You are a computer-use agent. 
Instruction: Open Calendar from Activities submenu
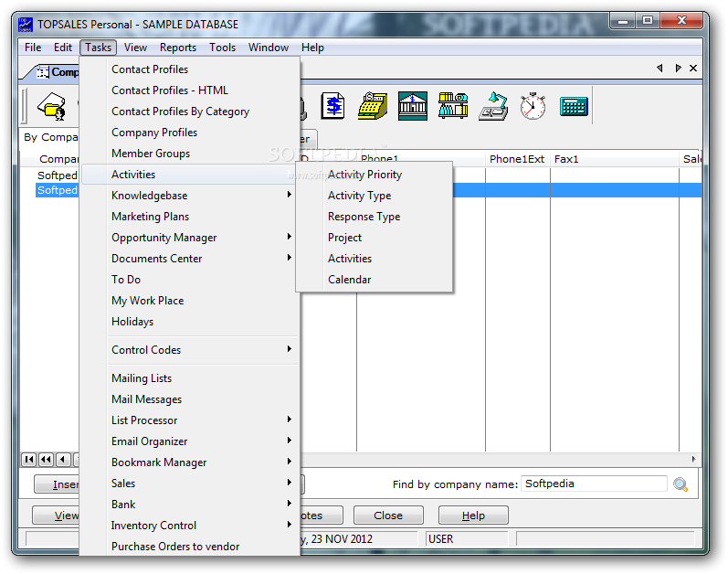point(375,280)
